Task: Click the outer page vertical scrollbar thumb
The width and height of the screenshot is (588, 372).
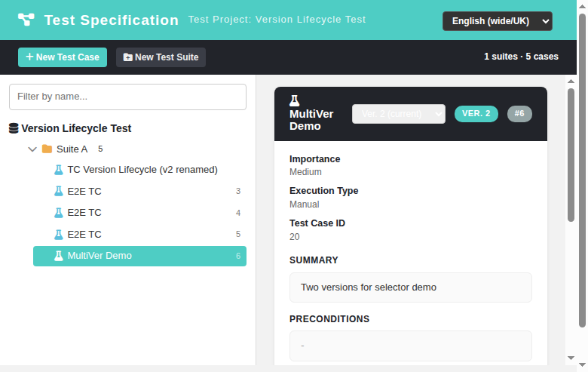Action: coord(582,171)
